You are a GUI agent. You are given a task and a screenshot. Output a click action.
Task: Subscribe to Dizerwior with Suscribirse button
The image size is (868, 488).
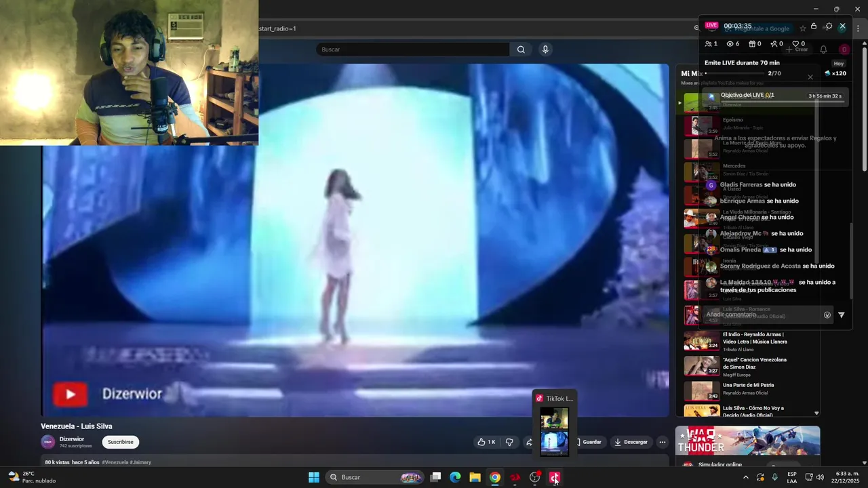pyautogui.click(x=121, y=442)
